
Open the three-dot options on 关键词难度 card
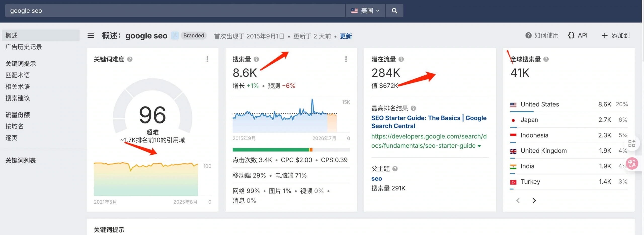(x=207, y=59)
